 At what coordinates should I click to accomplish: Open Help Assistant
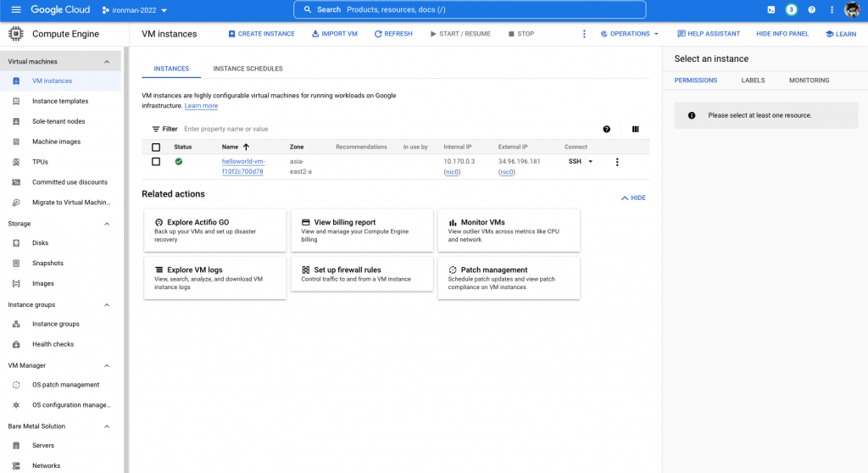point(709,34)
